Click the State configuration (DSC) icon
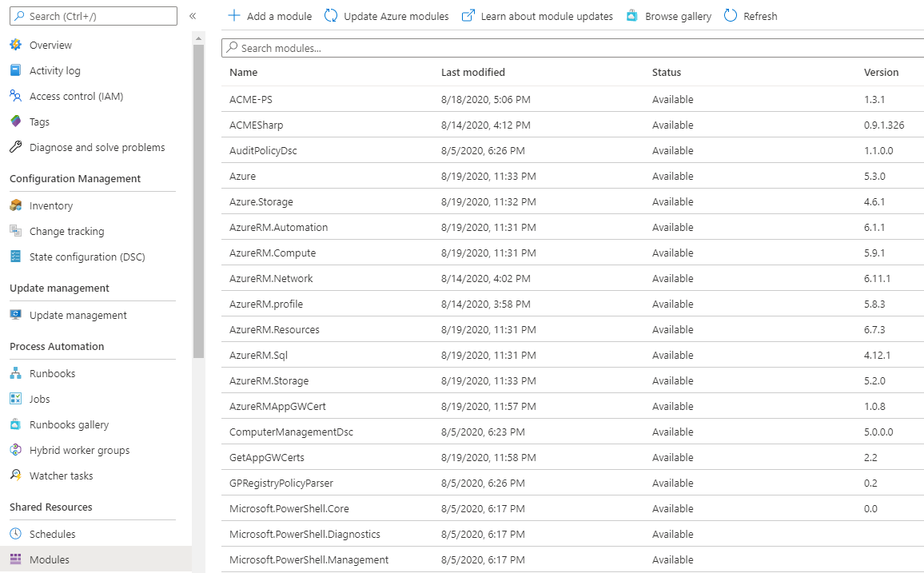The width and height of the screenshot is (924, 573). pos(16,257)
